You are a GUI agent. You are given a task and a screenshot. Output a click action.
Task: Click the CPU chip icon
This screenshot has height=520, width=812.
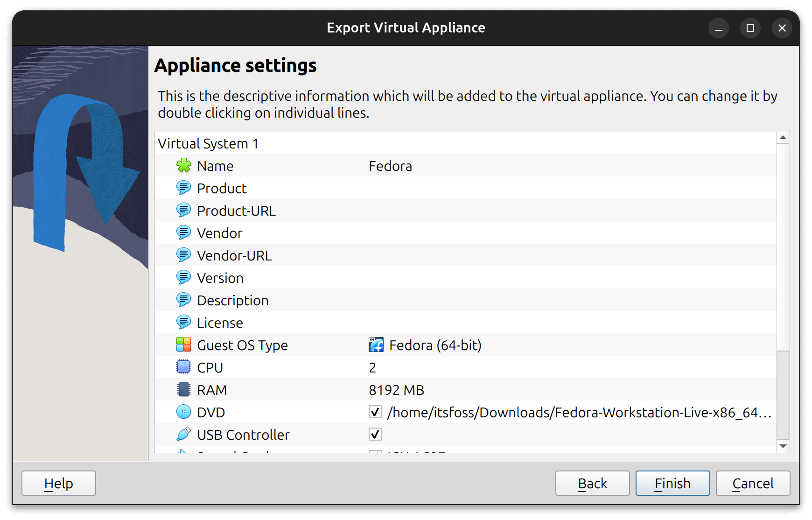[184, 367]
